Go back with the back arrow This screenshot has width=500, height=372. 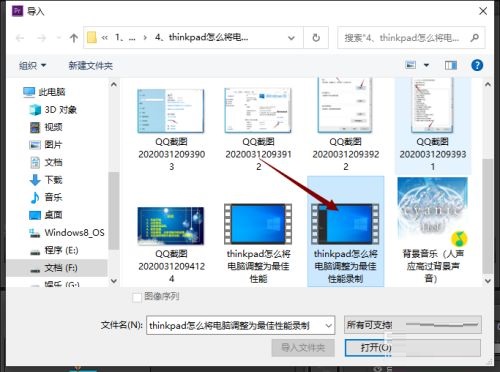click(20, 38)
